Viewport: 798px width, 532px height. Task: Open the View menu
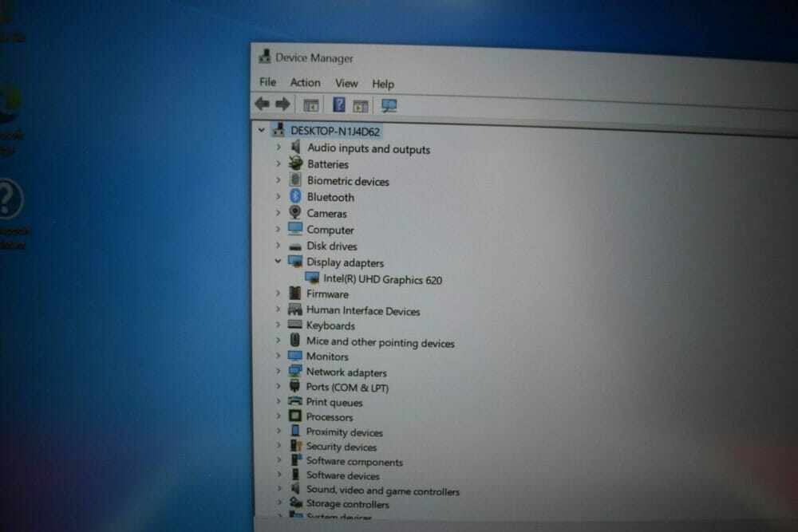pyautogui.click(x=346, y=84)
